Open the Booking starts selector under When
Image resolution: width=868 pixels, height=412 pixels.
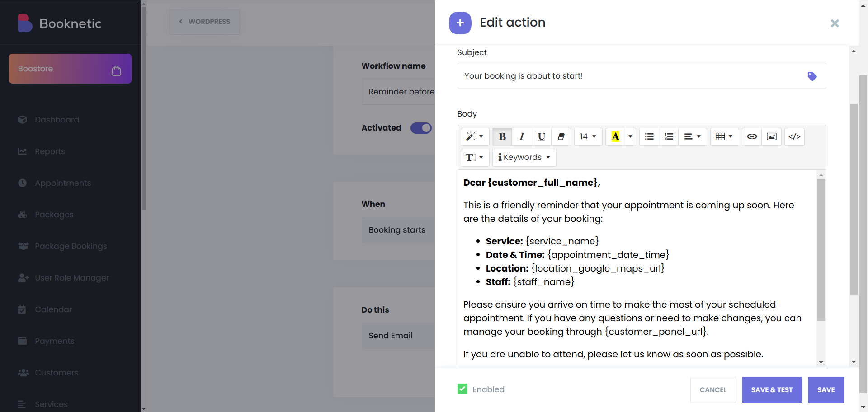pyautogui.click(x=398, y=230)
